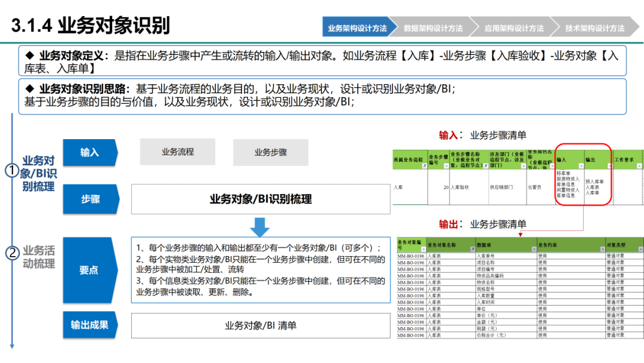Screen dimensions: 644x363
Task: Select the 业务活动梳理 sidebar item
Action: 39,257
